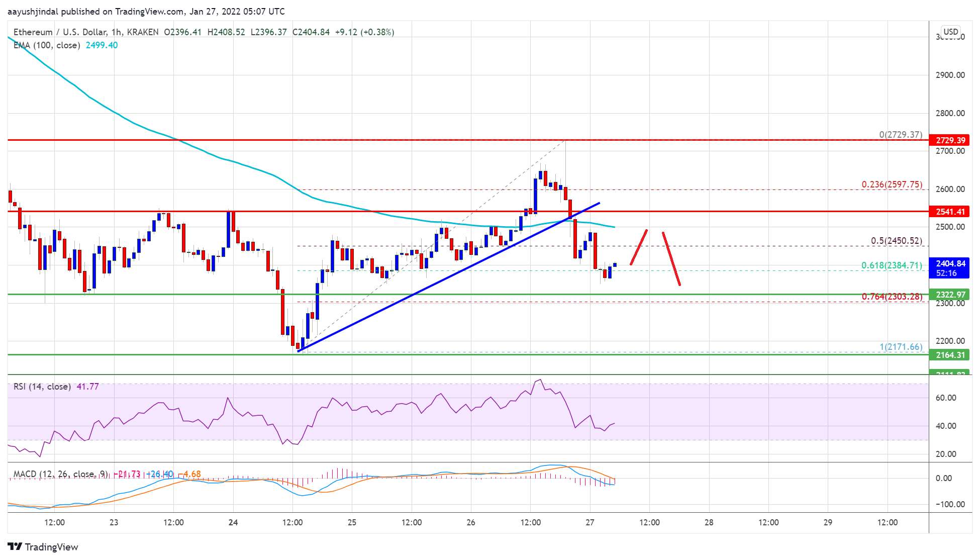Click the current price label 2404.84
980x560 pixels.
[951, 262]
